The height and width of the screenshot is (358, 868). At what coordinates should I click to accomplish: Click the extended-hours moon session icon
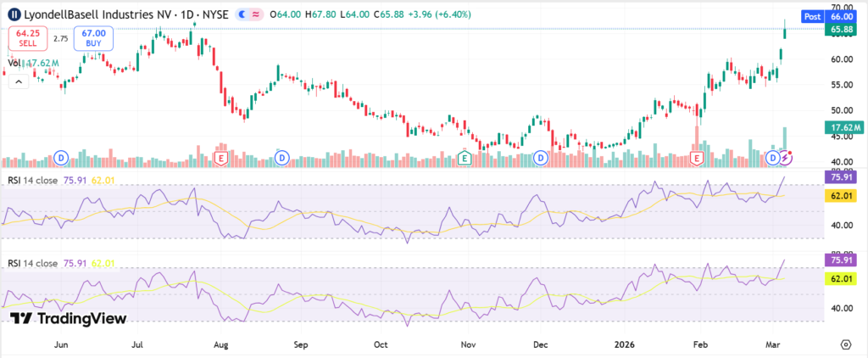(243, 15)
